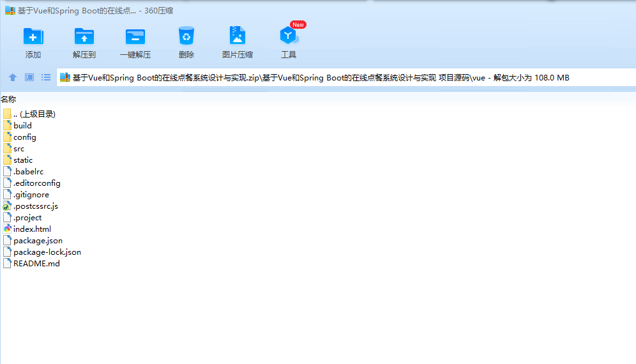This screenshot has width=636, height=364.
Task: Click the README.md document icon
Action: coord(7,263)
